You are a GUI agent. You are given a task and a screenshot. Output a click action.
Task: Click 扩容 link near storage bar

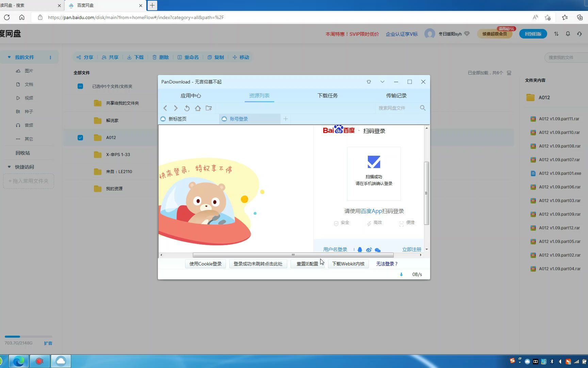click(48, 343)
